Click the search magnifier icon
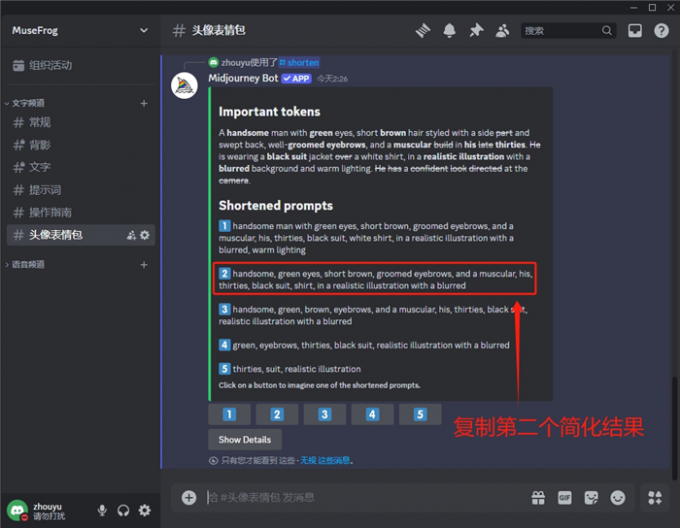Image resolution: width=680 pixels, height=528 pixels. [607, 31]
